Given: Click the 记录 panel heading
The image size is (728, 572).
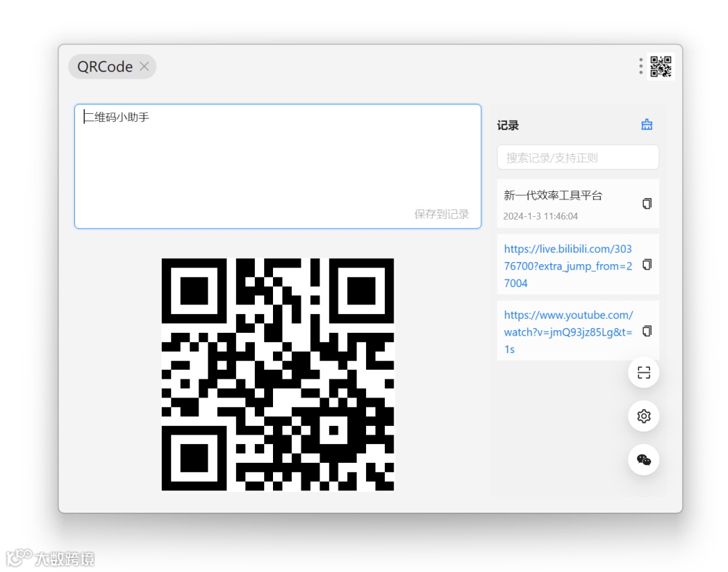Looking at the screenshot, I should point(508,125).
